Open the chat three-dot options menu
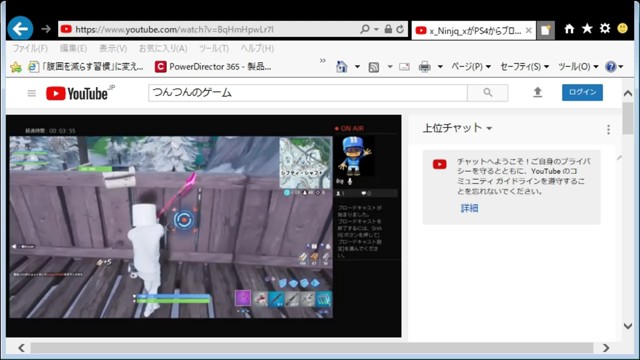Image resolution: width=640 pixels, height=360 pixels. 608,129
